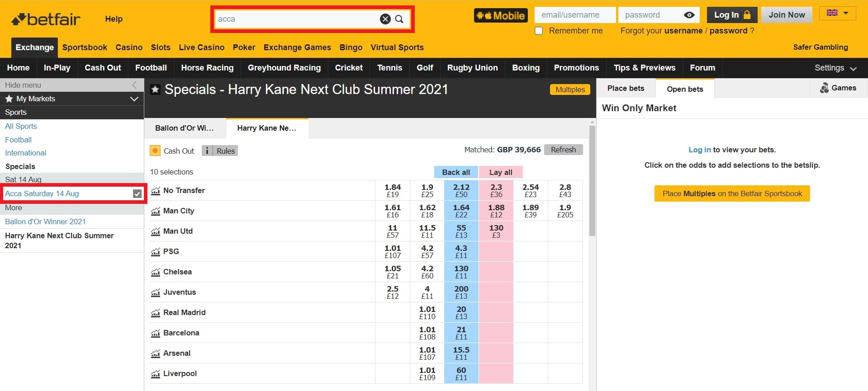Expand the My Markets section
The height and width of the screenshot is (391, 868).
[134, 99]
